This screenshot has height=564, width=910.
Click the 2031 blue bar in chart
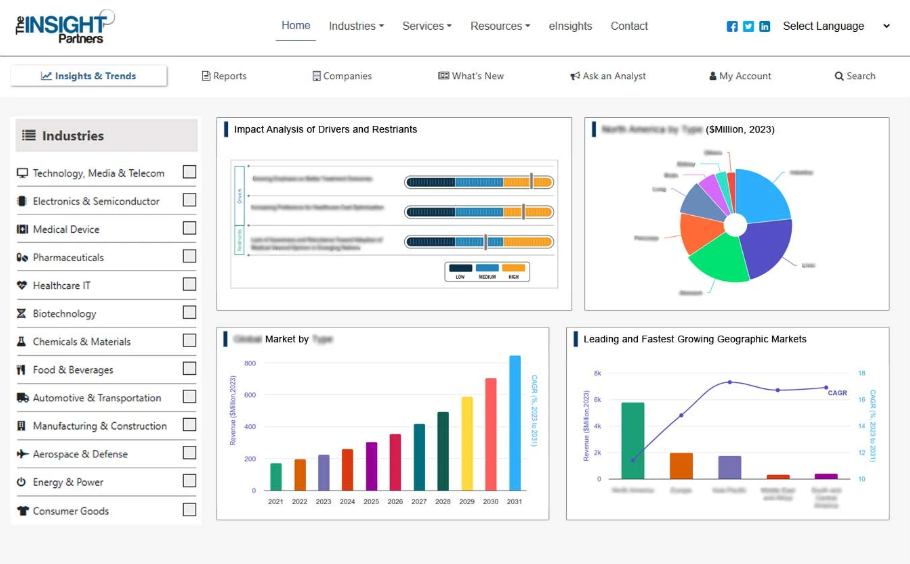click(x=515, y=423)
